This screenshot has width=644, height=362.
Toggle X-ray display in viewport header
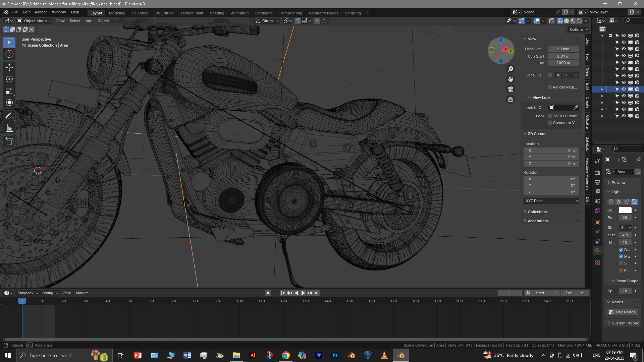point(552,21)
